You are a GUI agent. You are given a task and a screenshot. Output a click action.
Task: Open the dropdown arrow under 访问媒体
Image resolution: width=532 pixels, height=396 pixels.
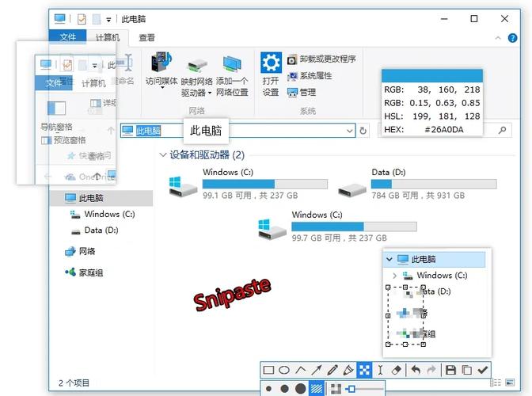coord(162,88)
